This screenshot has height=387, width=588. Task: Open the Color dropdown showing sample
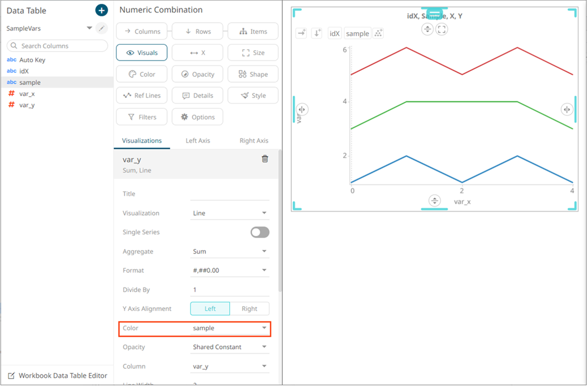(x=230, y=328)
